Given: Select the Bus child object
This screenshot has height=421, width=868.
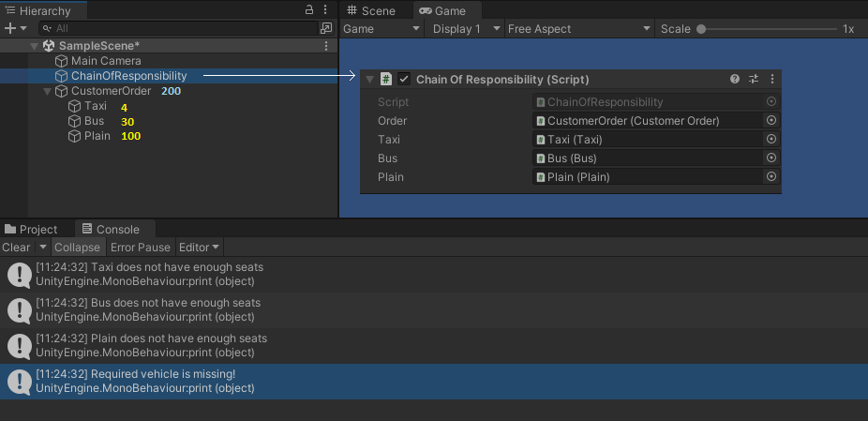Looking at the screenshot, I should click(94, 121).
